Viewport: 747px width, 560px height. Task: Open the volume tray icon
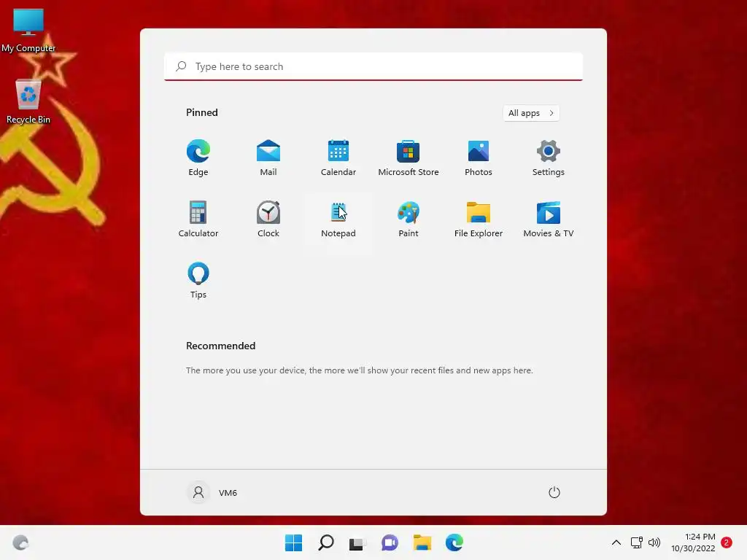[654, 542]
